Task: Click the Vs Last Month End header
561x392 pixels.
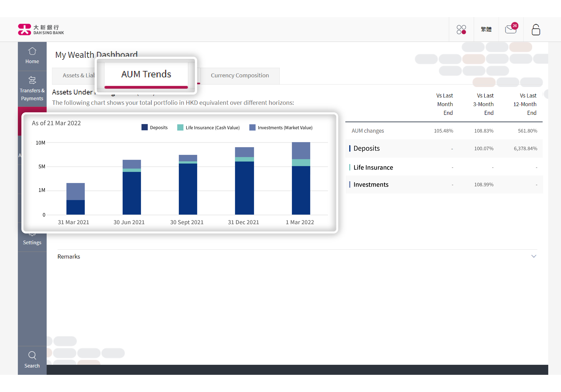Action: click(x=444, y=104)
